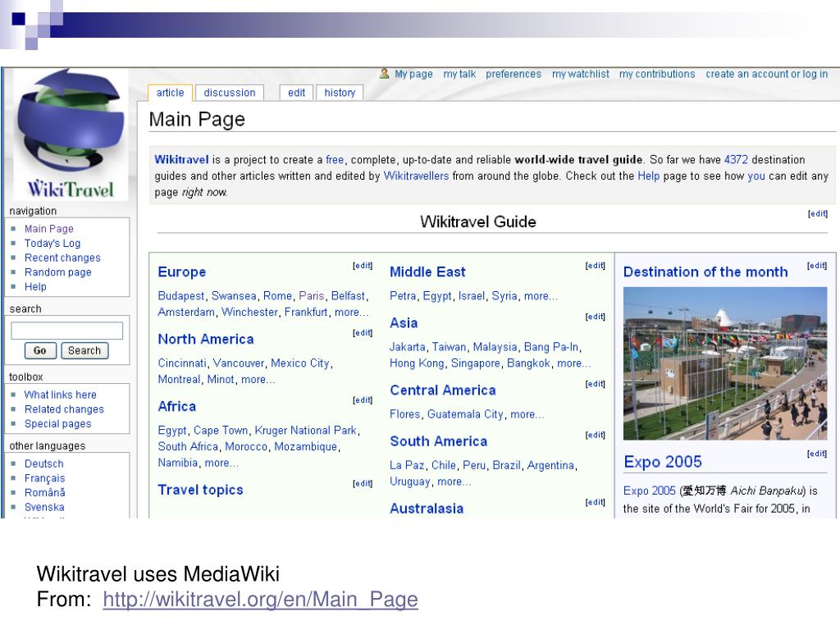Follow the wikitravel.org/en/Main_Page URL
The height and width of the screenshot is (630, 840).
pos(260,599)
